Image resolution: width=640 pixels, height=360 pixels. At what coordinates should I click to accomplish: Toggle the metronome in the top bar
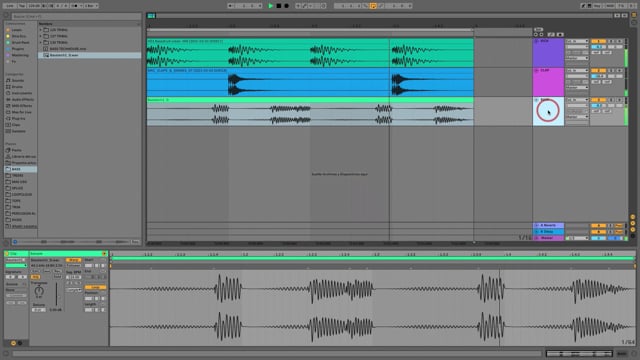pos(75,6)
